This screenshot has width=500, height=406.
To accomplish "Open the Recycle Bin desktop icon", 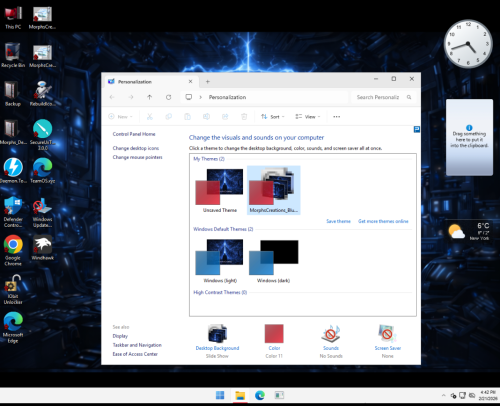I will click(13, 56).
